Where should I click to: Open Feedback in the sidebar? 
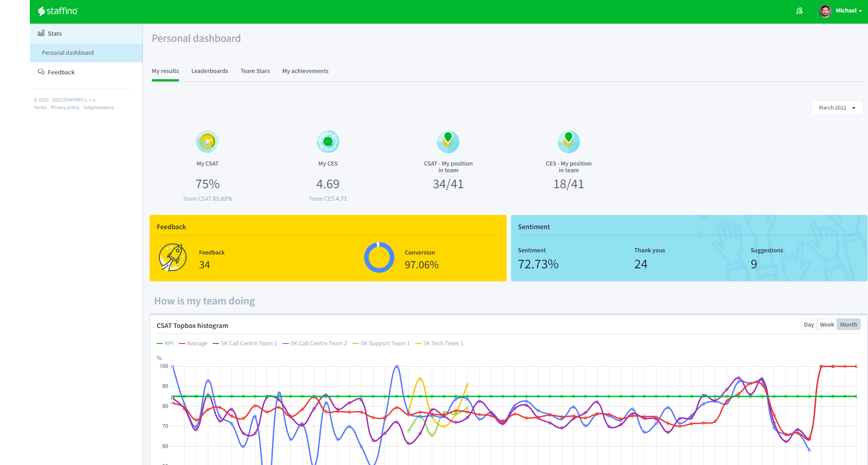point(86,72)
